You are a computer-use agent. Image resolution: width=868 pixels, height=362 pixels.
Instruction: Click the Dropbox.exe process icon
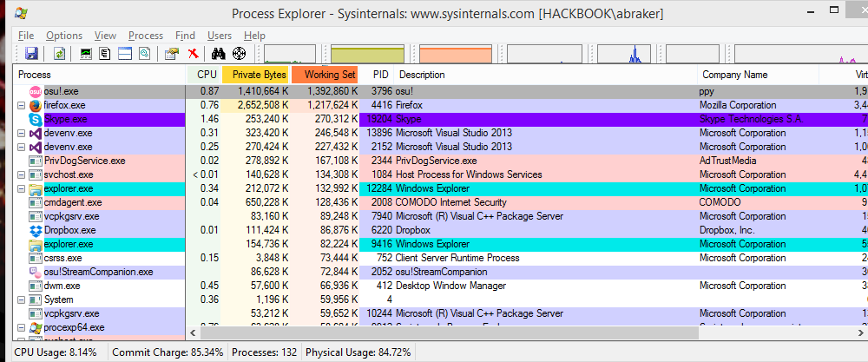point(36,230)
